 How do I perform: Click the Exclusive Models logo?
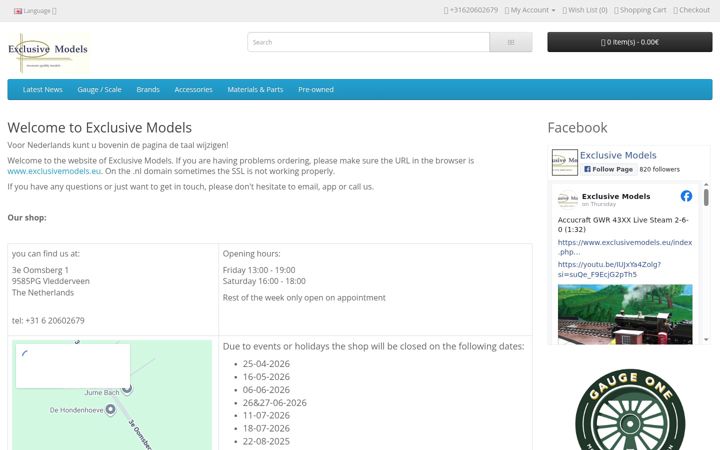click(49, 53)
